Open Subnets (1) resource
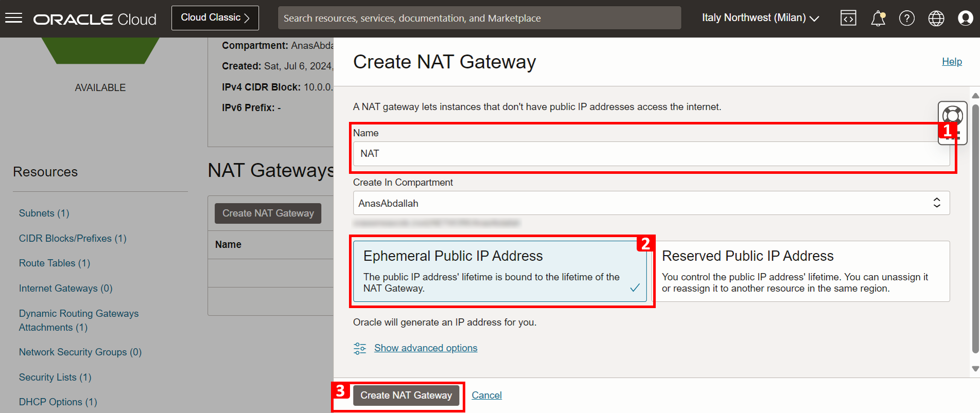 click(x=44, y=213)
